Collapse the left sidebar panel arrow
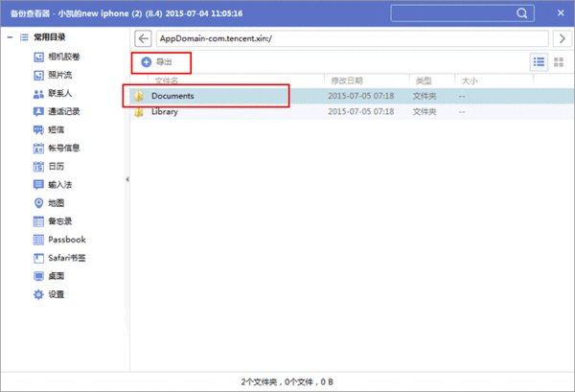Image resolution: width=575 pixels, height=392 pixels. 126,179
